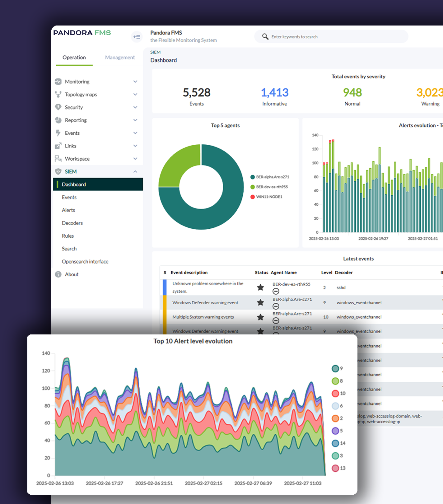Open the About link
The height and width of the screenshot is (504, 443).
pyautogui.click(x=72, y=274)
